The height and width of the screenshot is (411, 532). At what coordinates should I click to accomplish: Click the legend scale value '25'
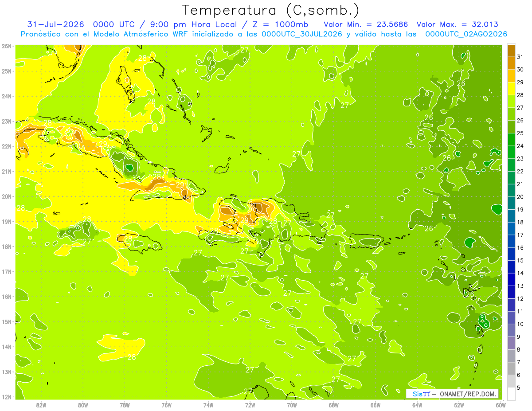pyautogui.click(x=520, y=133)
